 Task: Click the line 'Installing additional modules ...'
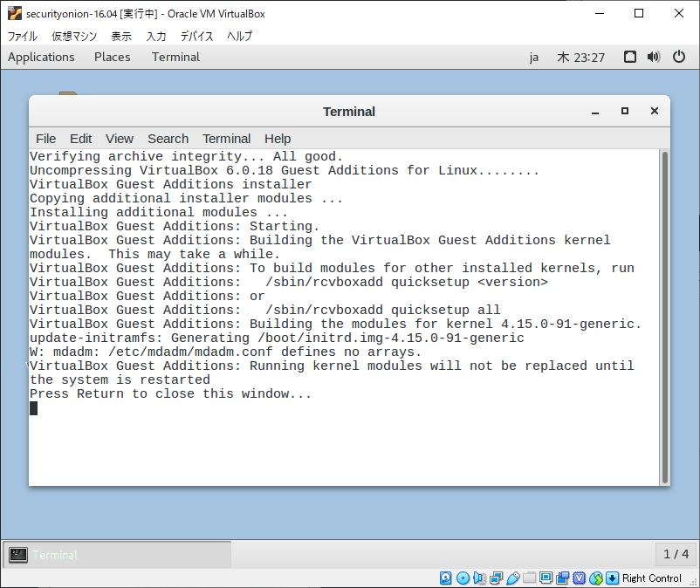[159, 212]
